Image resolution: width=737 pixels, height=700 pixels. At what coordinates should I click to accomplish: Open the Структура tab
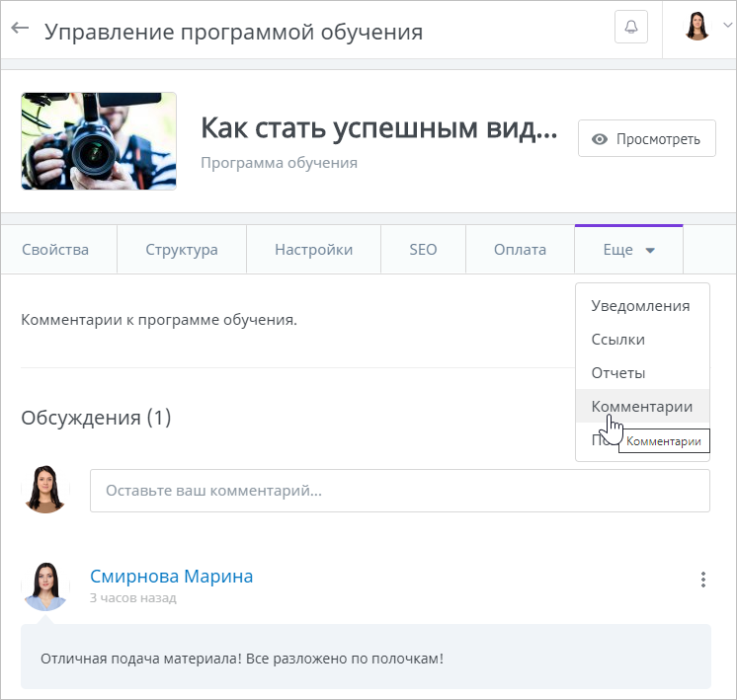coord(182,250)
